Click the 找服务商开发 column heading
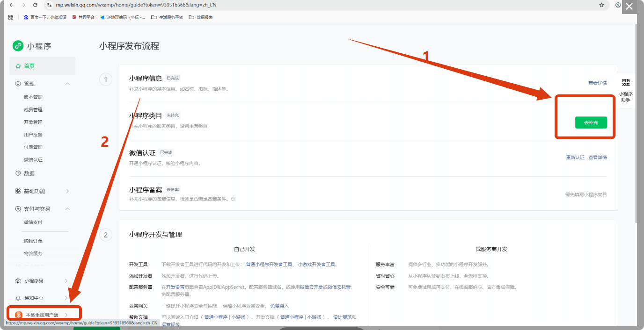Image resolution: width=644 pixels, height=330 pixels. click(x=491, y=249)
